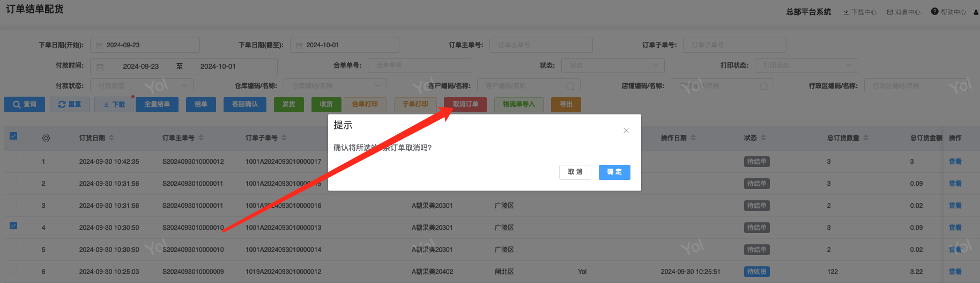
Task: Open the 状态 dropdown filter
Action: click(x=613, y=66)
